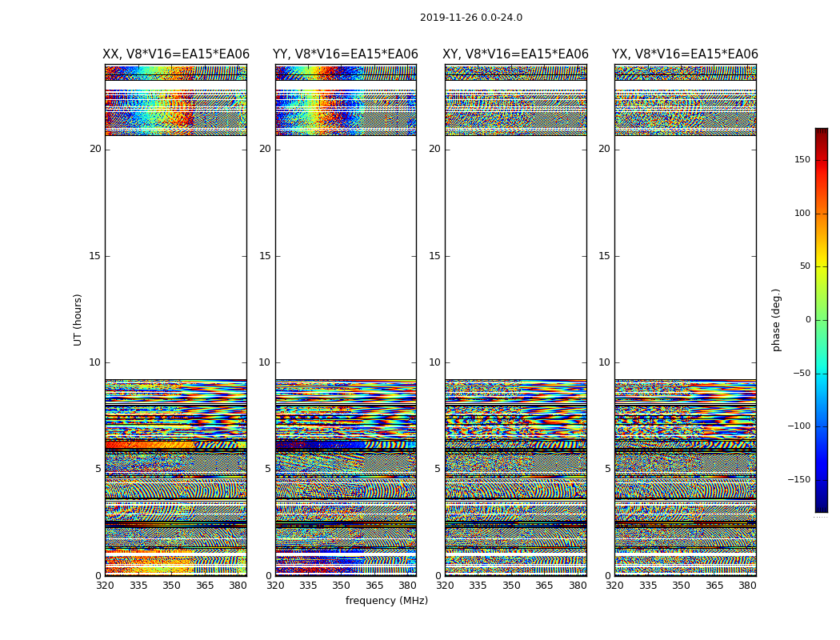
Task: Select the XX panel title text
Action: 175,54
